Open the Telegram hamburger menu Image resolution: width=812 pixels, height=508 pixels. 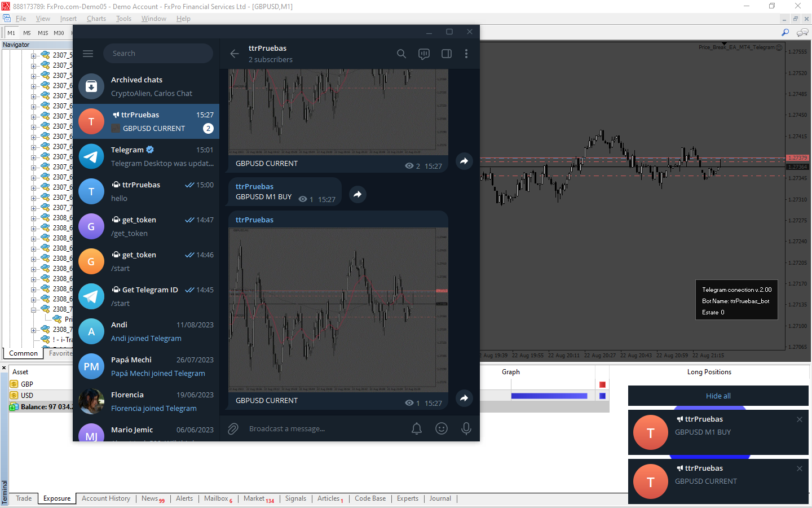88,54
